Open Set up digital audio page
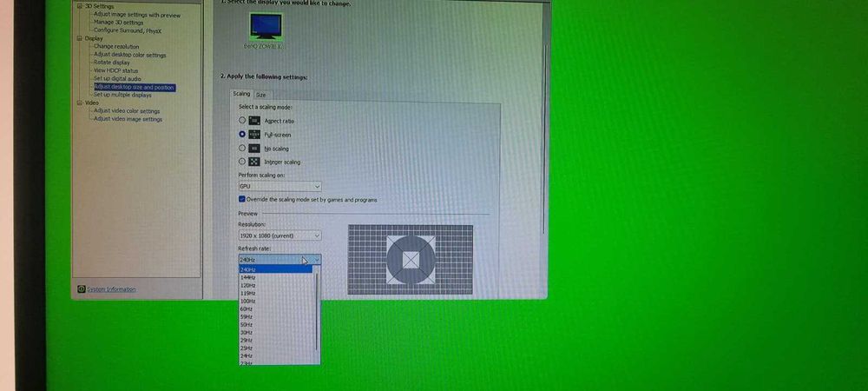Viewport: 868px width, 391px height. click(117, 79)
